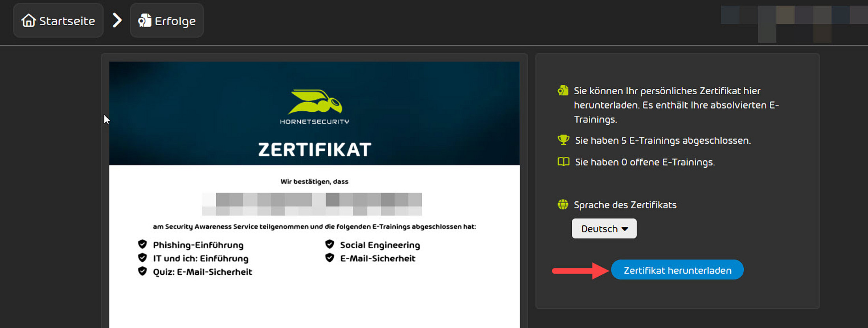868x328 pixels.
Task: Click shield checkmark next to Social Engineering
Action: point(329,244)
